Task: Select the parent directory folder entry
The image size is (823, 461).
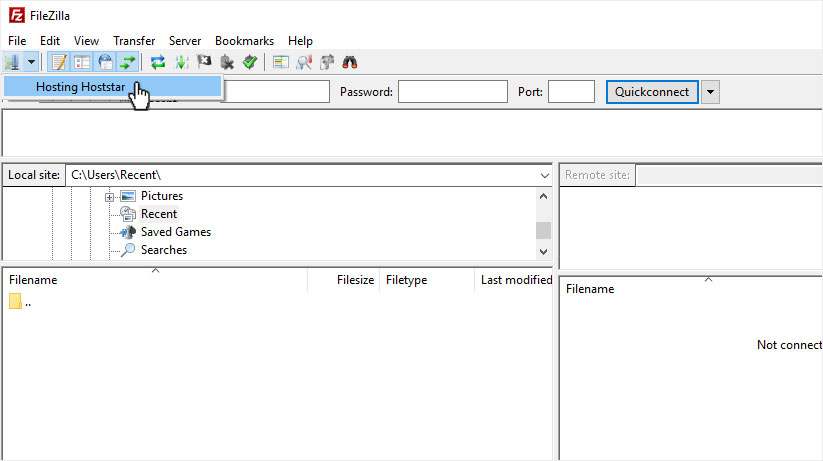Action: (x=20, y=302)
